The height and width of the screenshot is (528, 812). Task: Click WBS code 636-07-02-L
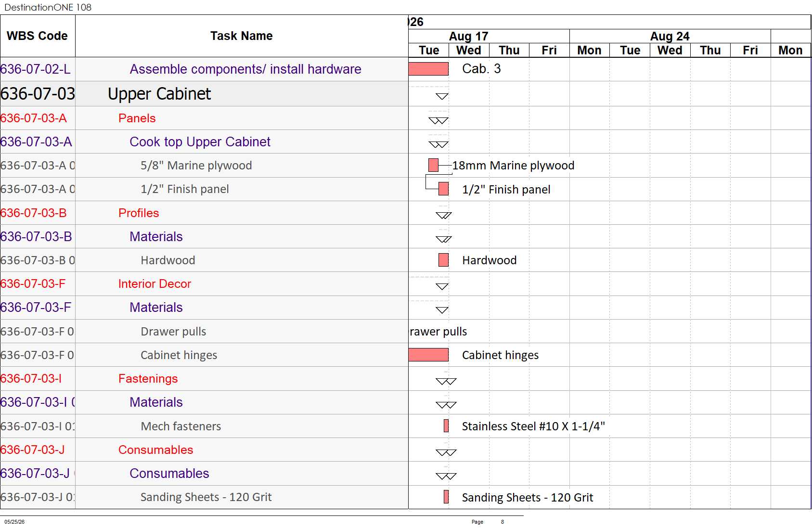tap(36, 69)
